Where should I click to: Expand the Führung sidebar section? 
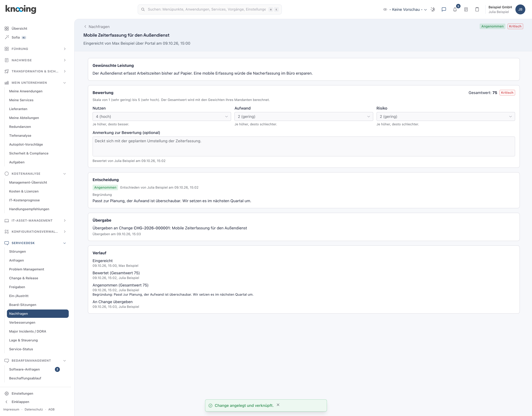[x=35, y=49]
